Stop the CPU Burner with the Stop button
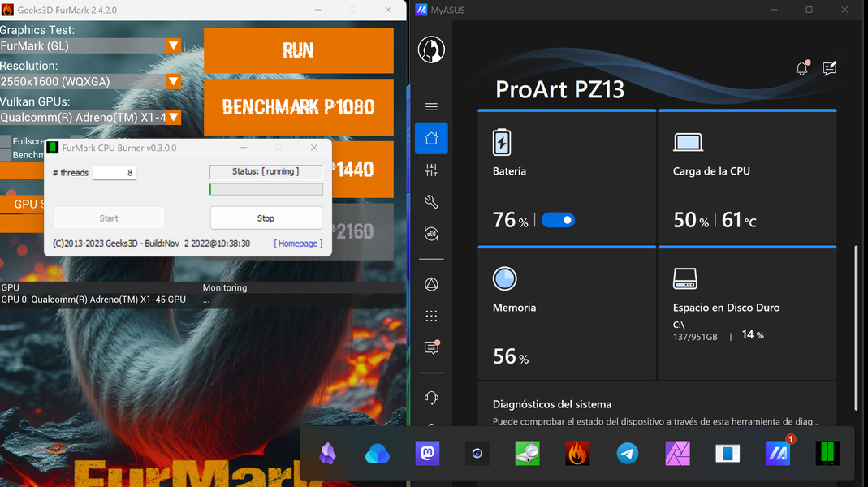This screenshot has height=487, width=868. [x=266, y=218]
